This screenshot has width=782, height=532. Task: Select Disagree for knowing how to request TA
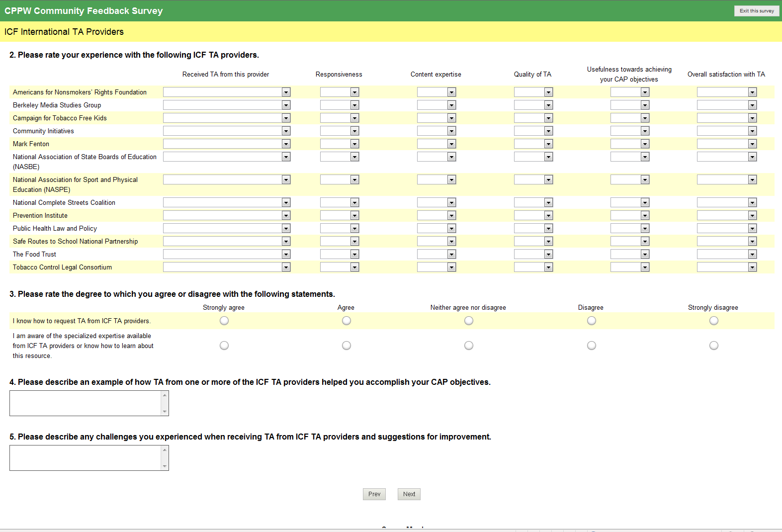(x=591, y=321)
